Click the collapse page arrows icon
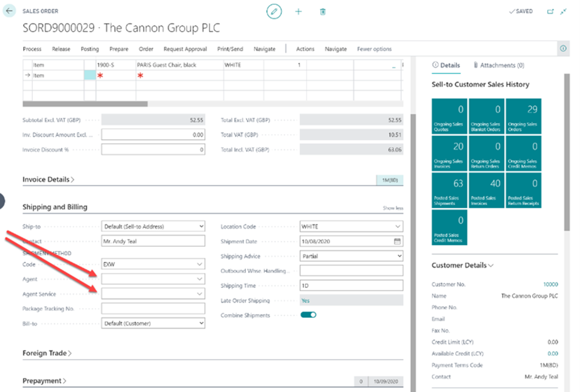Screen dimensions: 580x392 click(563, 12)
